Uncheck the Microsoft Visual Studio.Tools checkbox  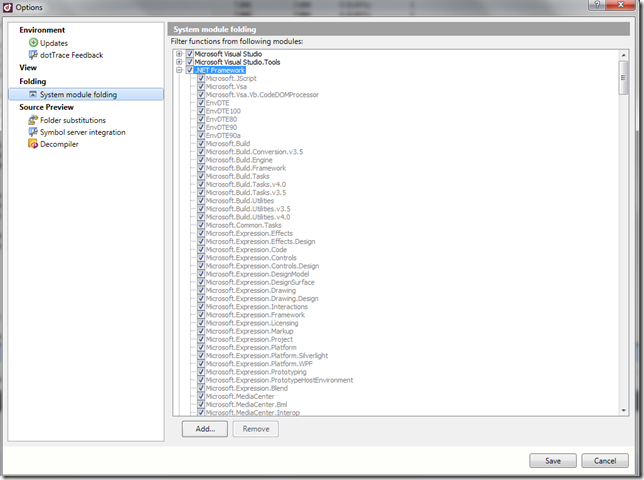pyautogui.click(x=190, y=62)
